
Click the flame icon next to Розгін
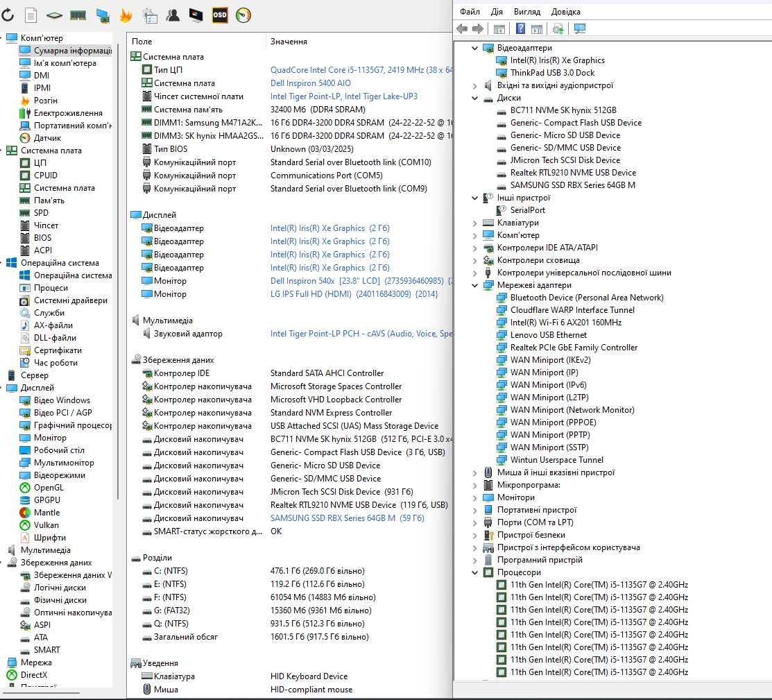pyautogui.click(x=24, y=101)
